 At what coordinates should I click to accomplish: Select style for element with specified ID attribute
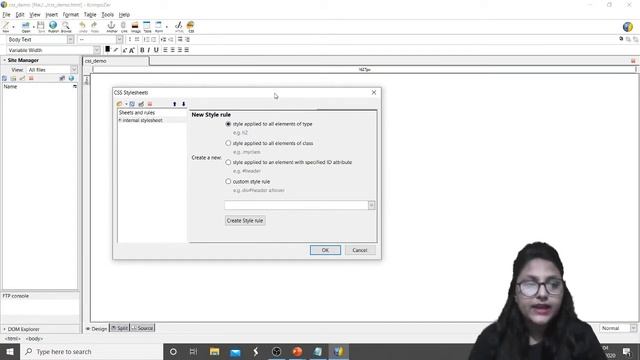[228, 162]
